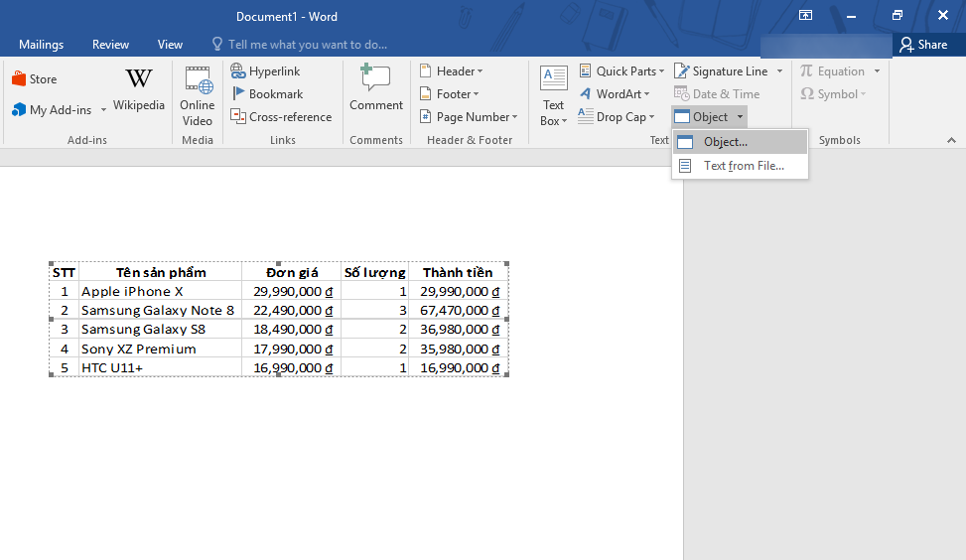This screenshot has width=966, height=560.
Task: Click the '36,980,000 ₫' total cell
Action: click(x=458, y=330)
